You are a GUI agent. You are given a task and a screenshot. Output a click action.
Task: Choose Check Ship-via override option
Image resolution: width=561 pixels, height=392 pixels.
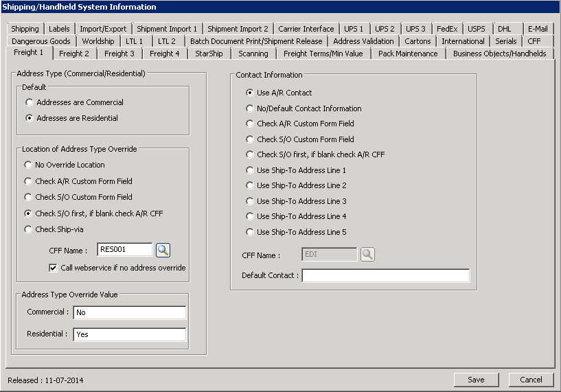[28, 229]
